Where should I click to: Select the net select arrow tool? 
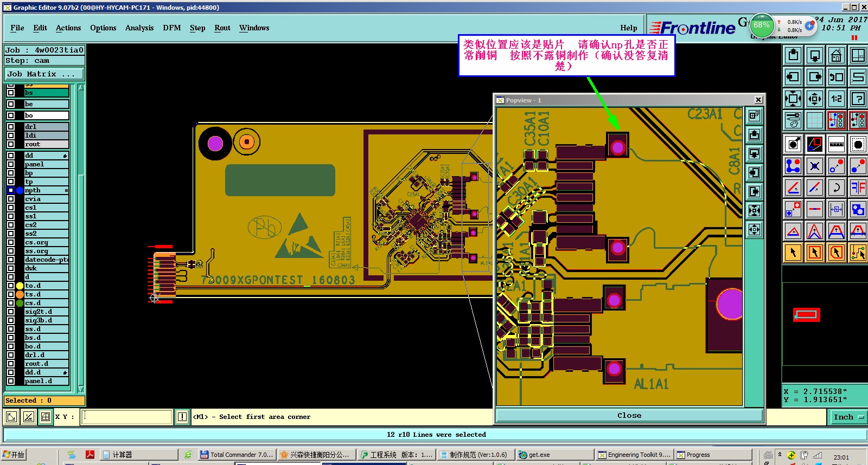coord(858,253)
